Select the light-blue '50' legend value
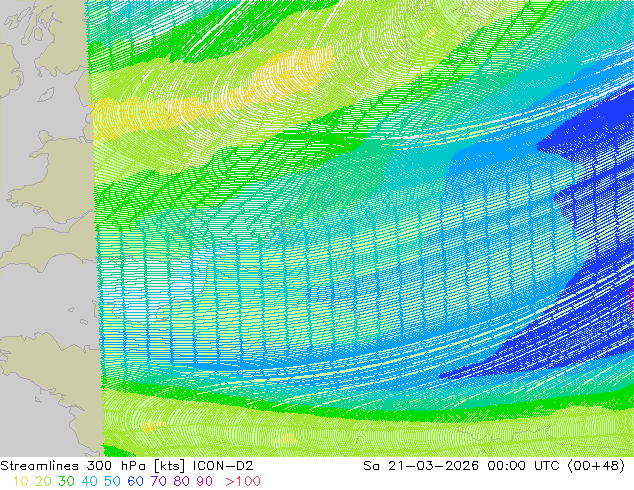The height and width of the screenshot is (490, 634). tap(112, 482)
